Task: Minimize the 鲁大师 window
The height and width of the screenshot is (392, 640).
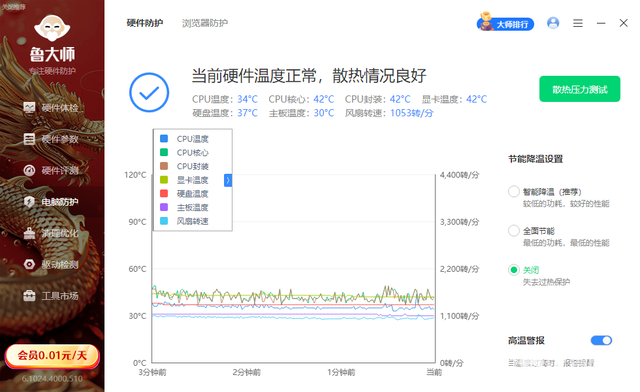Action: 601,23
